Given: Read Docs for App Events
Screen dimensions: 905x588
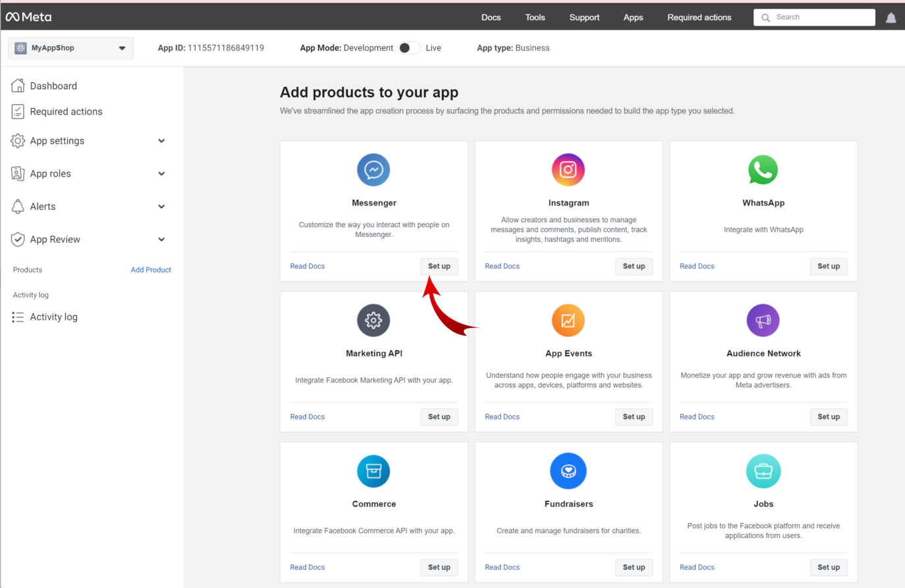Looking at the screenshot, I should [x=502, y=417].
